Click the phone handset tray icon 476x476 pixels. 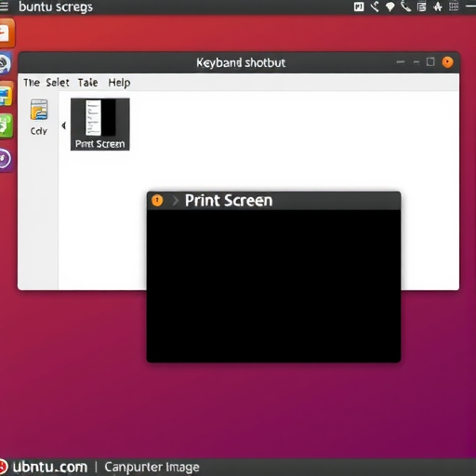(x=405, y=7)
